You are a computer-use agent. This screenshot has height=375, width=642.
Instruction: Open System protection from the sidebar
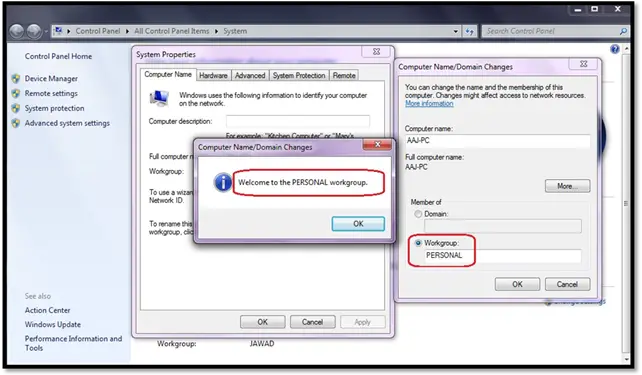pos(54,108)
